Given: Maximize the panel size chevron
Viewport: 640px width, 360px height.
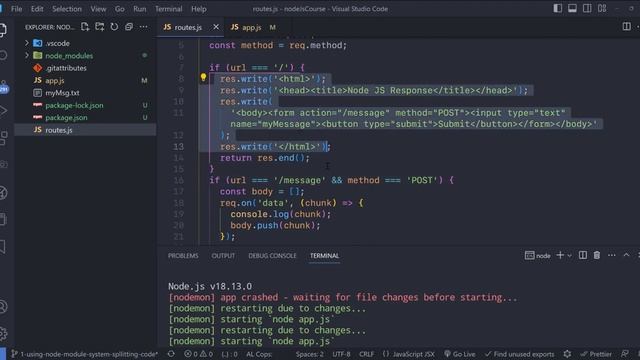Looking at the screenshot, I should tap(626, 255).
